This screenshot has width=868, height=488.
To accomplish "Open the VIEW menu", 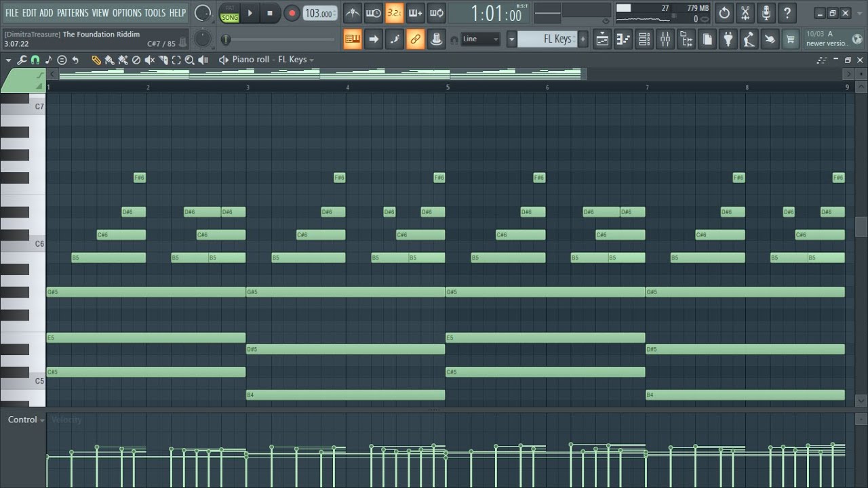I will [x=100, y=13].
